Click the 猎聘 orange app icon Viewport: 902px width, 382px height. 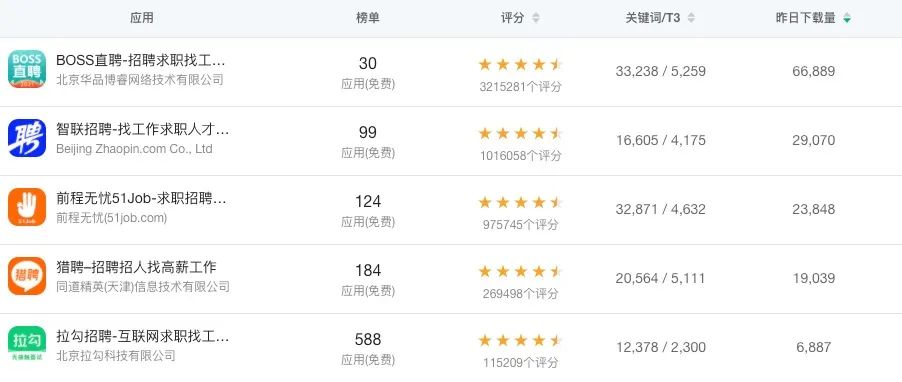(x=27, y=276)
